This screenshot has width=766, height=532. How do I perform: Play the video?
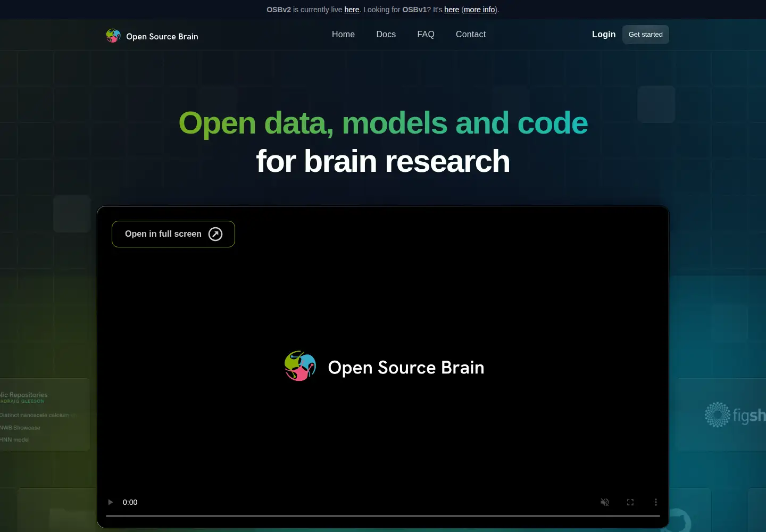[x=111, y=502]
